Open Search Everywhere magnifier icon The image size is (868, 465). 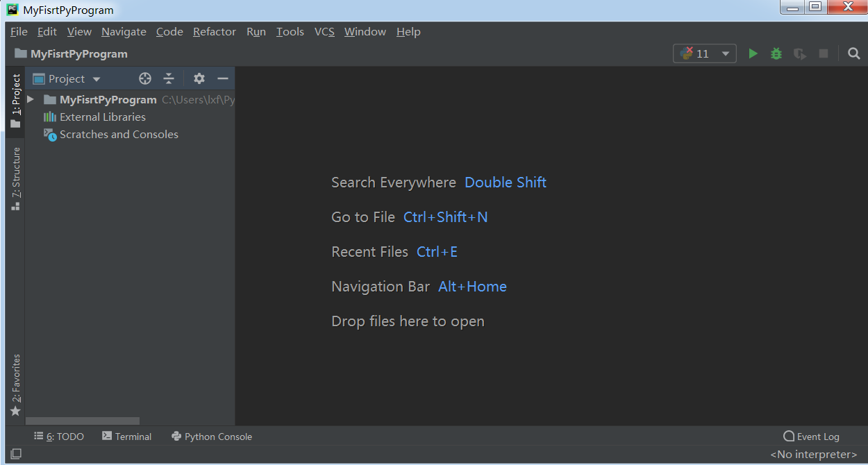tap(854, 53)
